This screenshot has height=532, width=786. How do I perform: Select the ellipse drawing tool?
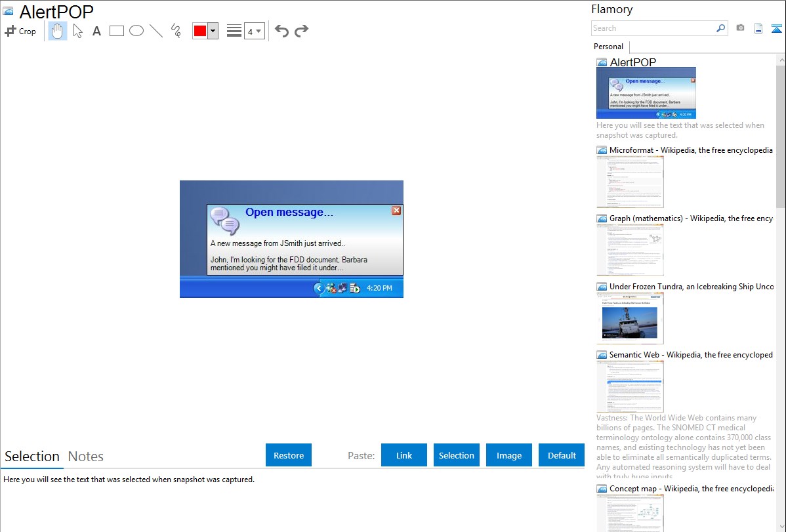136,31
